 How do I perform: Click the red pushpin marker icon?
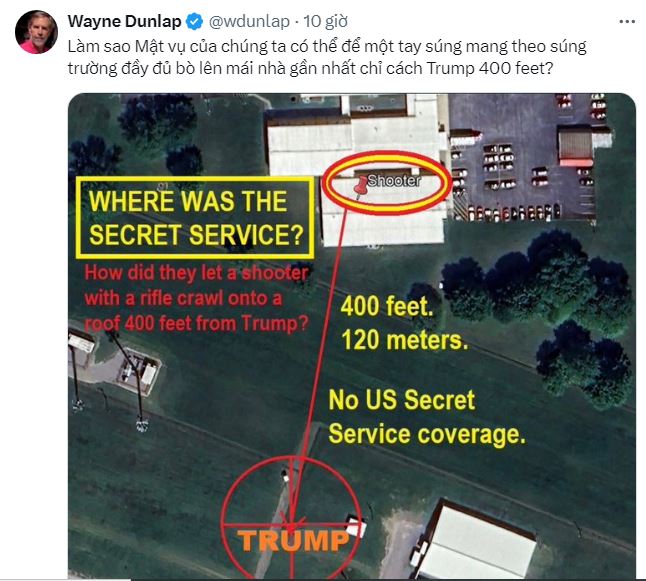point(360,188)
